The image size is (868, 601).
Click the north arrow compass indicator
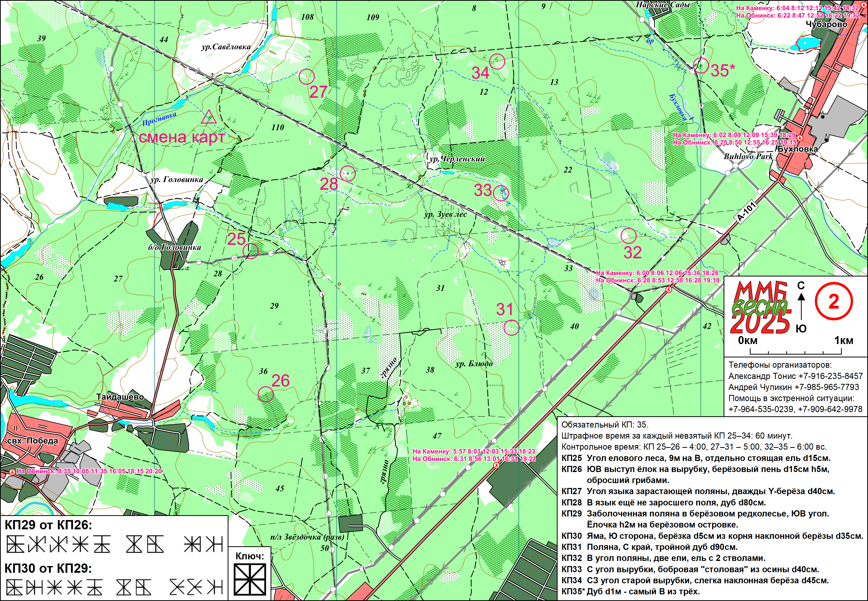click(x=801, y=307)
